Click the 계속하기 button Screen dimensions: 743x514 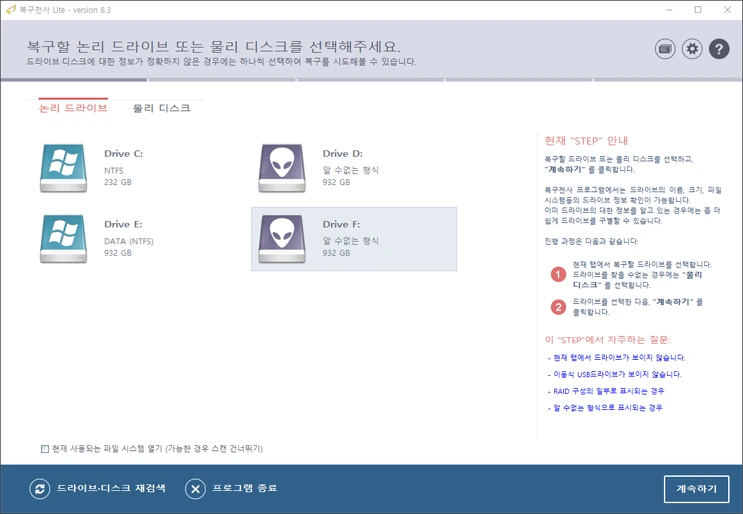[696, 489]
